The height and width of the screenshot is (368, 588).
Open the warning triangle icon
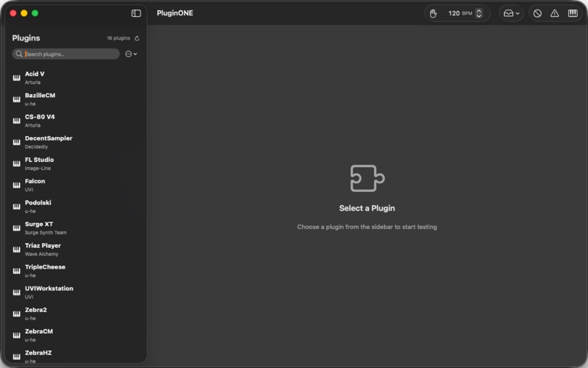pyautogui.click(x=555, y=13)
